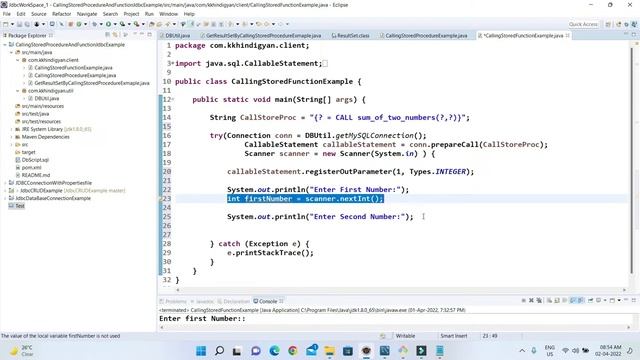The height and width of the screenshot is (360, 640).
Task: Open the Window menu
Action: coord(169,14)
